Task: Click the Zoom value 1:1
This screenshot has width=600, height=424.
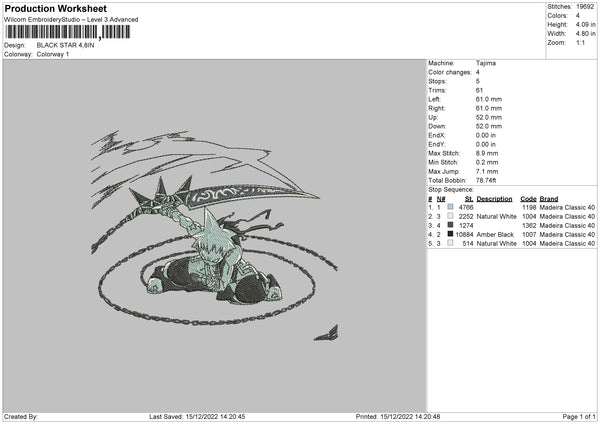Action: tap(580, 42)
